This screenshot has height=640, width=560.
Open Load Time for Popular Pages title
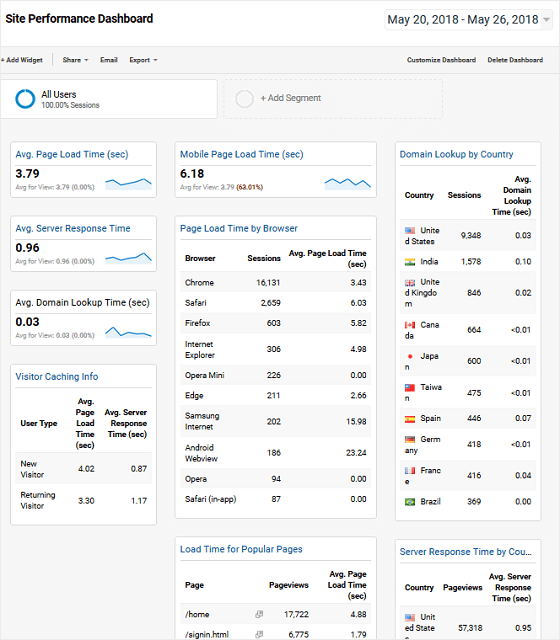pyautogui.click(x=241, y=549)
